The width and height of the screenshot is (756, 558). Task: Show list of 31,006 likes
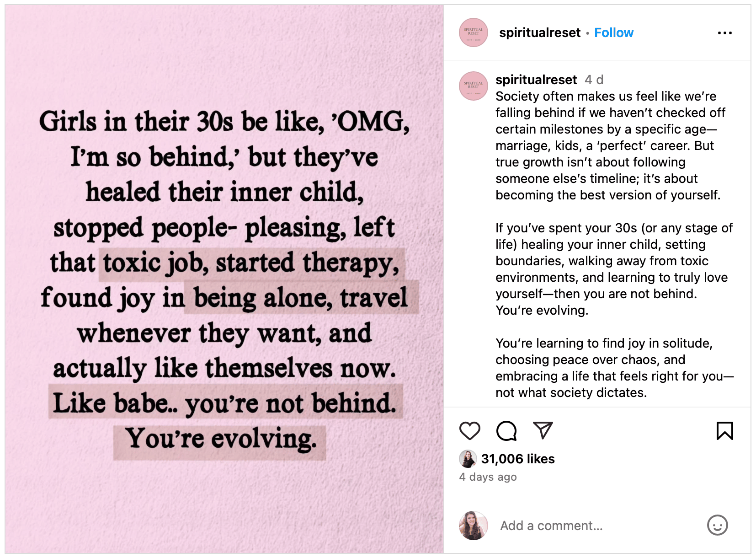click(x=518, y=459)
